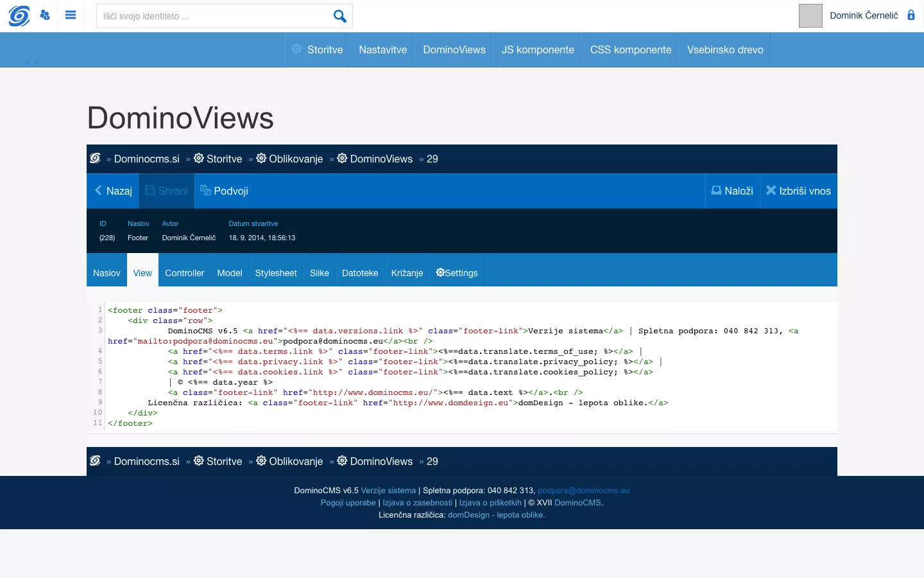The width and height of the screenshot is (924, 578).
Task: Click the spiral icon in top breadcrumb
Action: pos(96,159)
